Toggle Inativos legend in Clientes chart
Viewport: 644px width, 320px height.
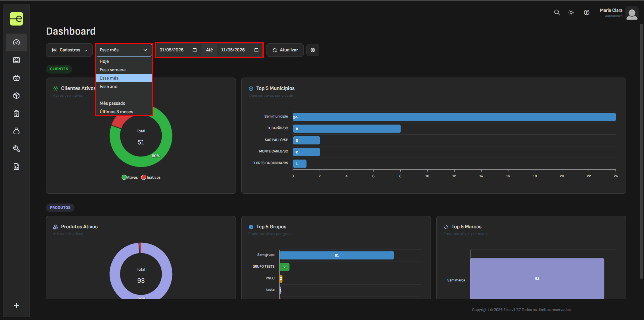point(151,177)
